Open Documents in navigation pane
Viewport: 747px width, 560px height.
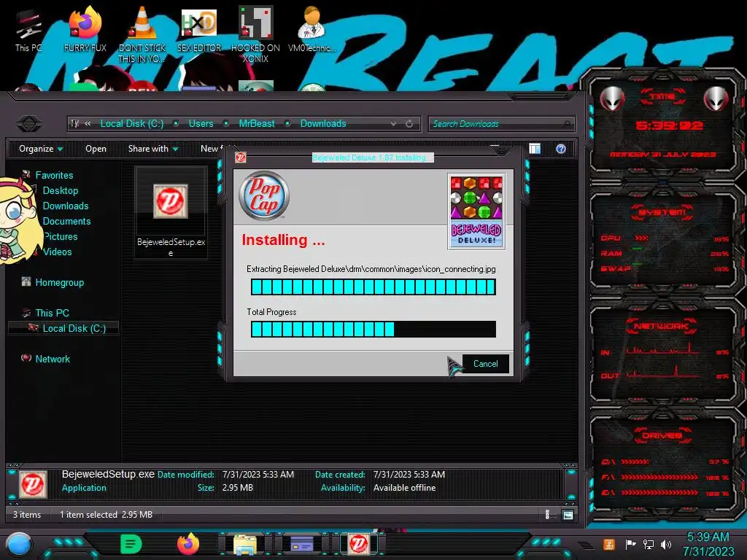click(66, 221)
